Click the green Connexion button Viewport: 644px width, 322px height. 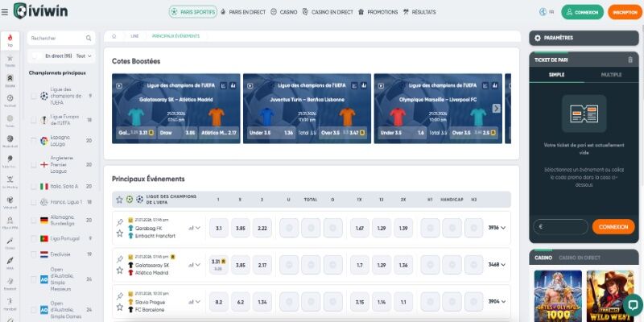click(x=582, y=12)
